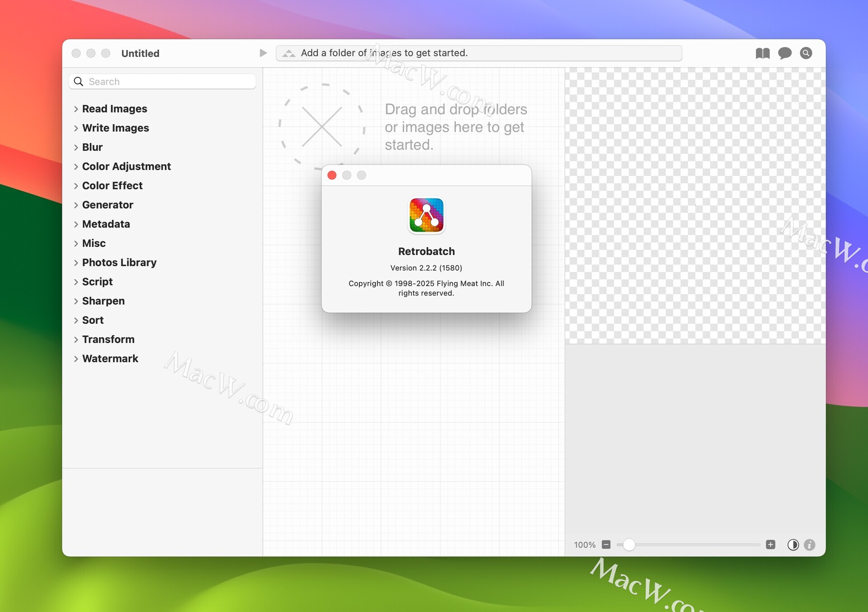Run the workflow with the play button
The height and width of the screenshot is (612, 868).
click(x=263, y=53)
